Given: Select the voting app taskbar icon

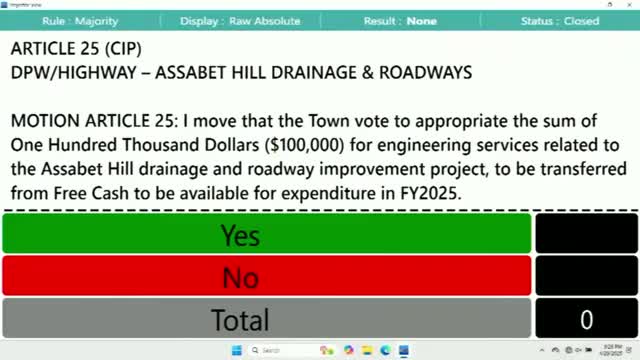Looking at the screenshot, I should (x=404, y=350).
